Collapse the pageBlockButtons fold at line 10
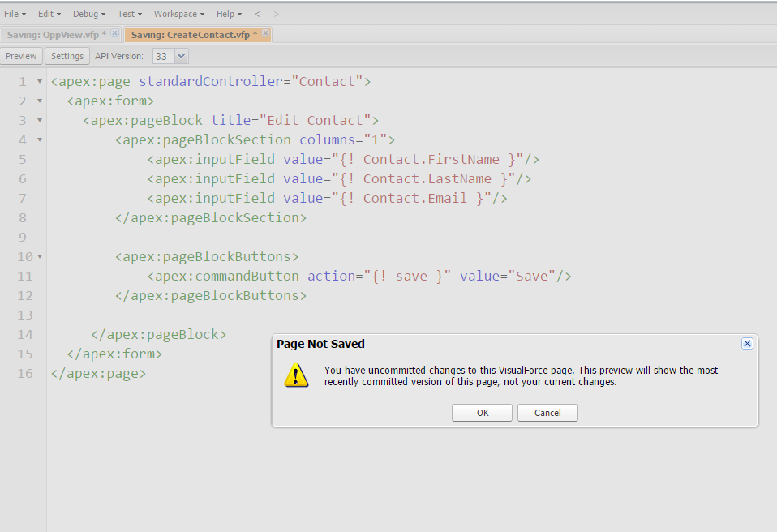The image size is (777, 532). coord(38,256)
